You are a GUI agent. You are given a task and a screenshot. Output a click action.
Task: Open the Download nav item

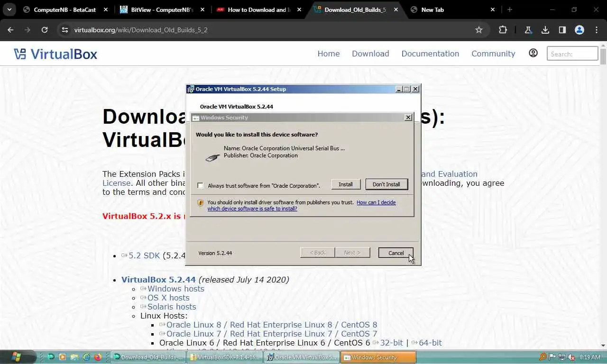[370, 54]
